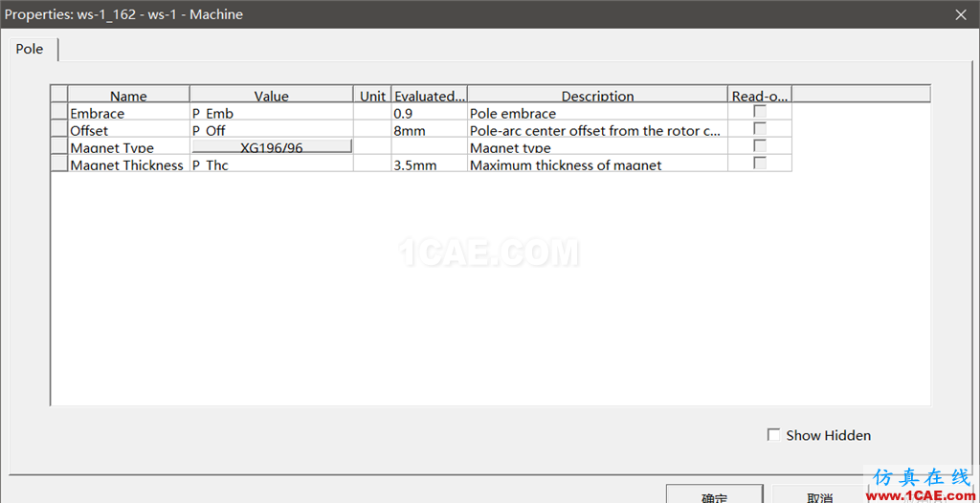Image resolution: width=980 pixels, height=503 pixels.
Task: Click the Pole embrace description
Action: 597,113
